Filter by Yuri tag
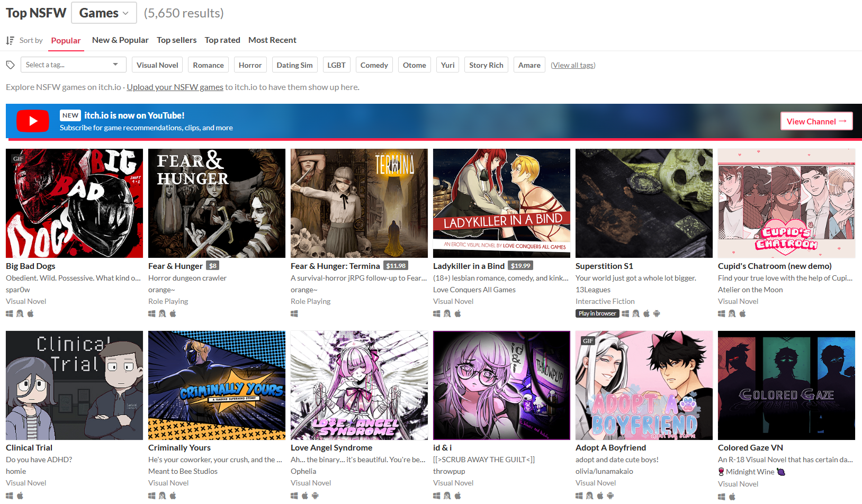This screenshot has height=504, width=862. click(x=447, y=65)
